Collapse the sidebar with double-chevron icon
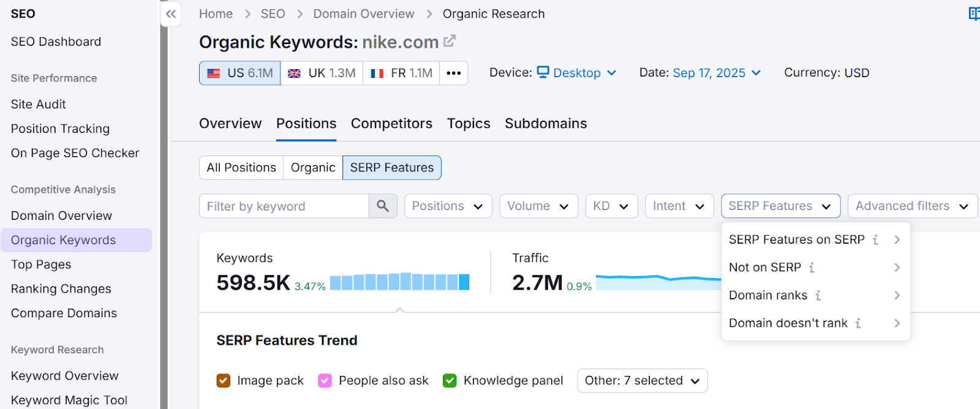Viewport: 980px width, 409px height. click(x=171, y=14)
